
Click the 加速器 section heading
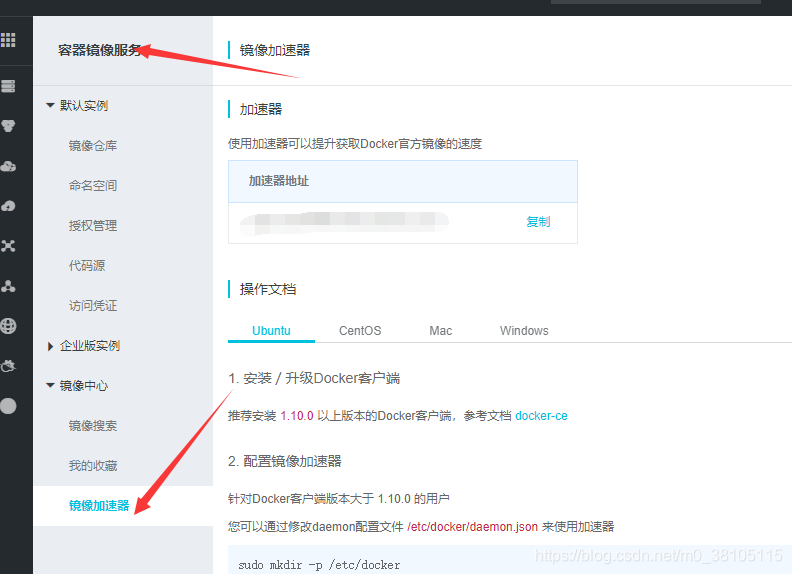pos(261,109)
